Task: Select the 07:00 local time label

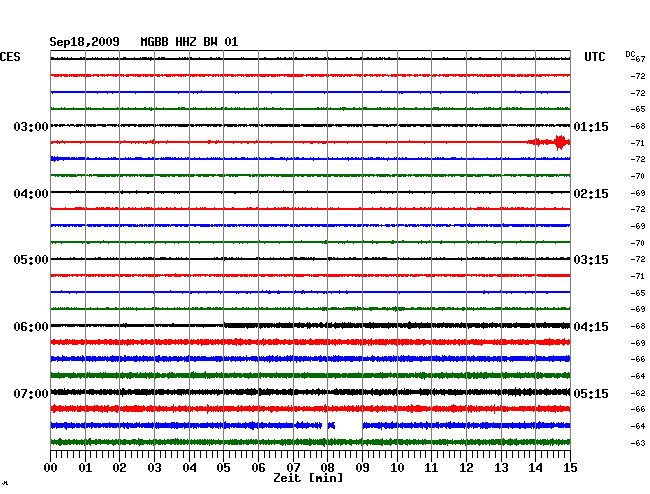Action: coord(31,393)
